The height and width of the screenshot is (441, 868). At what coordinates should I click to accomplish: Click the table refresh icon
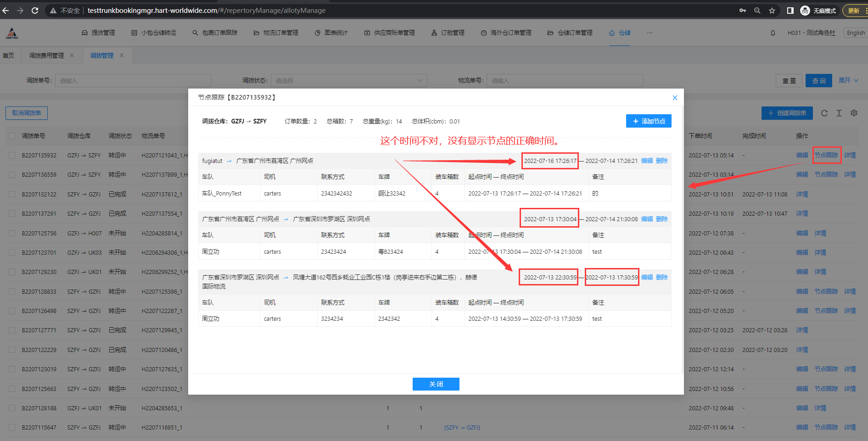(824, 113)
